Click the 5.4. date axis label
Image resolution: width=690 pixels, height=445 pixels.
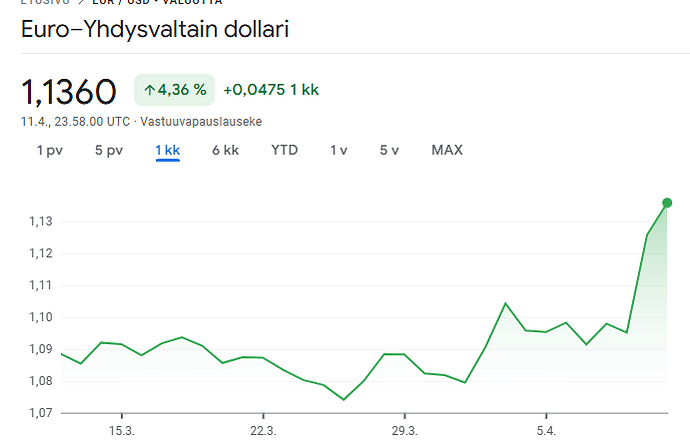(546, 430)
